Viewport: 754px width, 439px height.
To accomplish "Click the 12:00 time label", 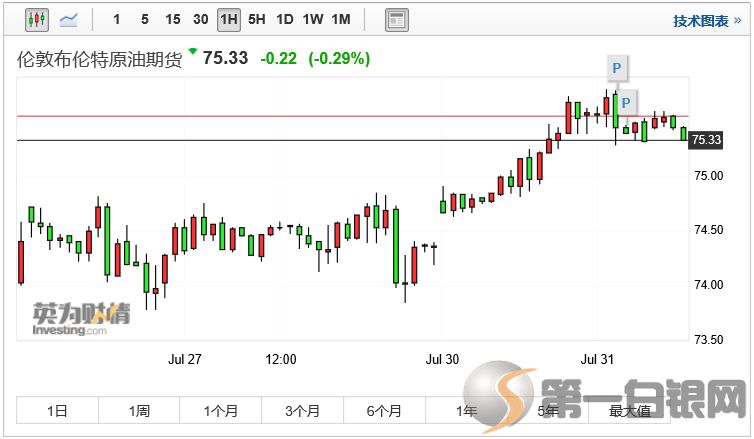I will [281, 359].
